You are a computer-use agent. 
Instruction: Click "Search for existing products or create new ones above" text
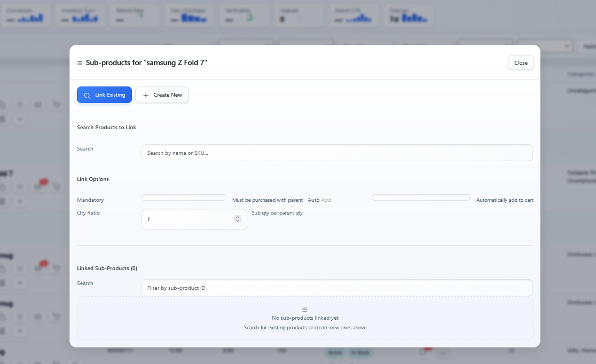pos(305,328)
